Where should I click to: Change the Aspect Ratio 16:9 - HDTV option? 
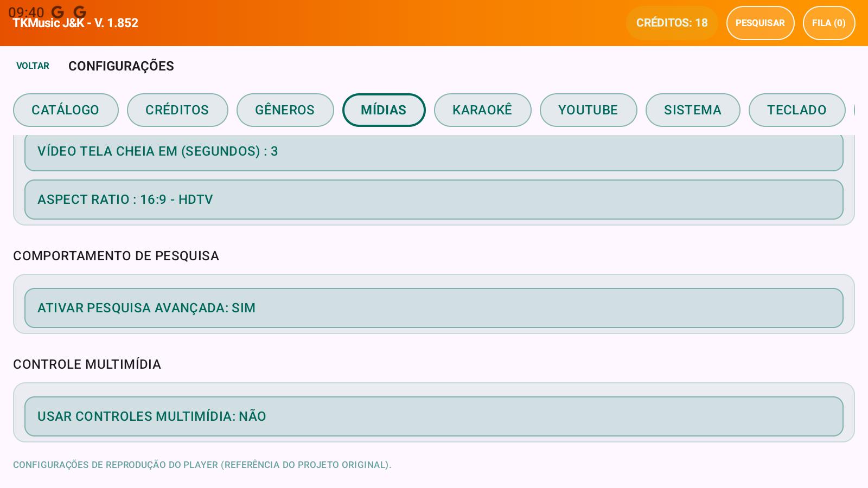coord(434,200)
